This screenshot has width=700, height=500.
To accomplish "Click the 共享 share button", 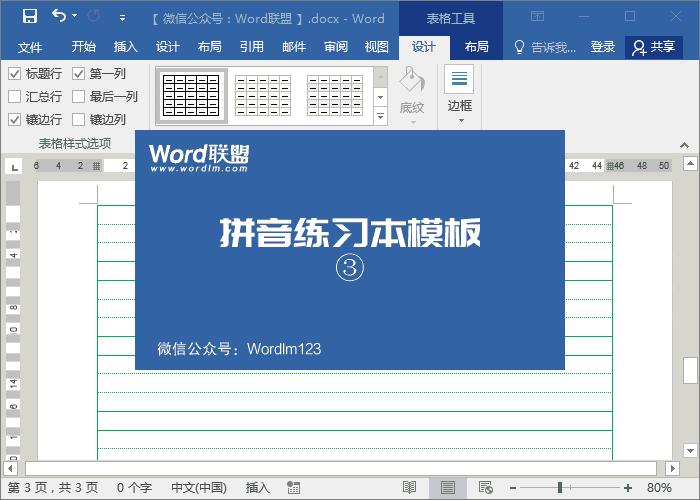I will coord(654,47).
